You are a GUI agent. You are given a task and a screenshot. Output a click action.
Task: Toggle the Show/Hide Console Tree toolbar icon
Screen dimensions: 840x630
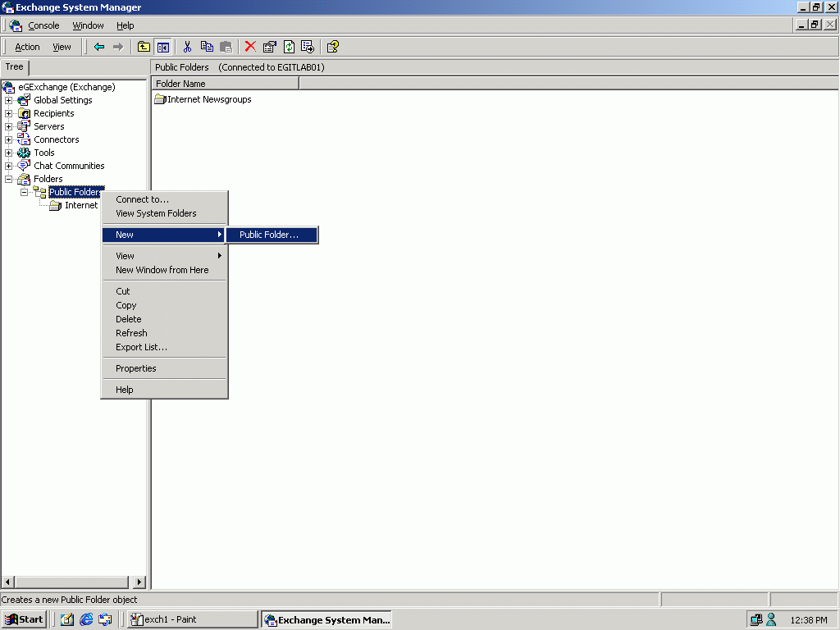click(163, 47)
